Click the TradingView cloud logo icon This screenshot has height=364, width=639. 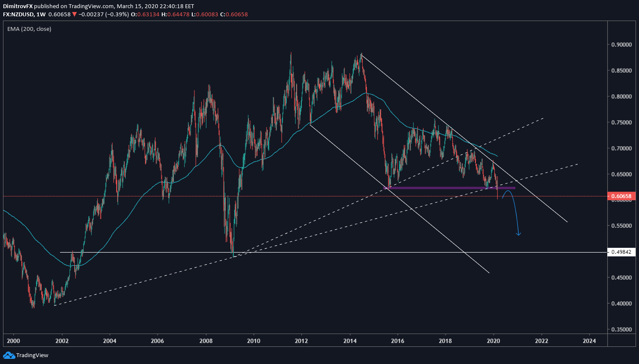click(x=9, y=355)
